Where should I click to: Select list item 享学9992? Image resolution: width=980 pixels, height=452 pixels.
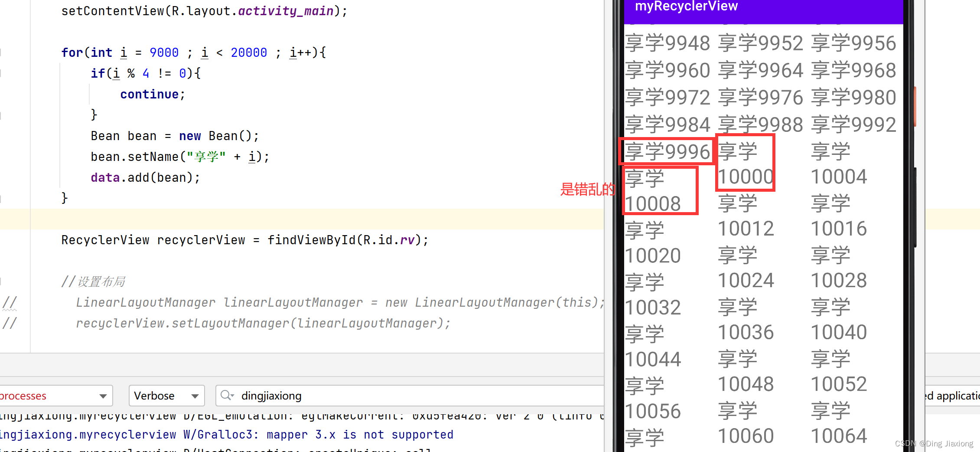[853, 125]
